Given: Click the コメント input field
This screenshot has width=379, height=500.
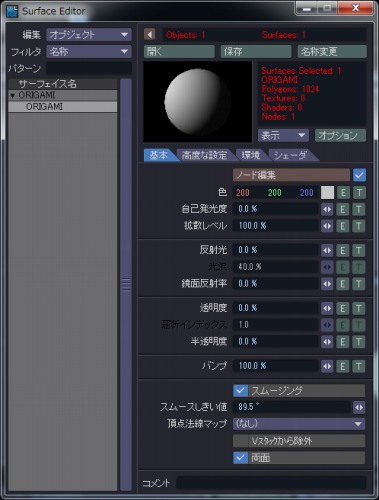Looking at the screenshot, I should 271,483.
